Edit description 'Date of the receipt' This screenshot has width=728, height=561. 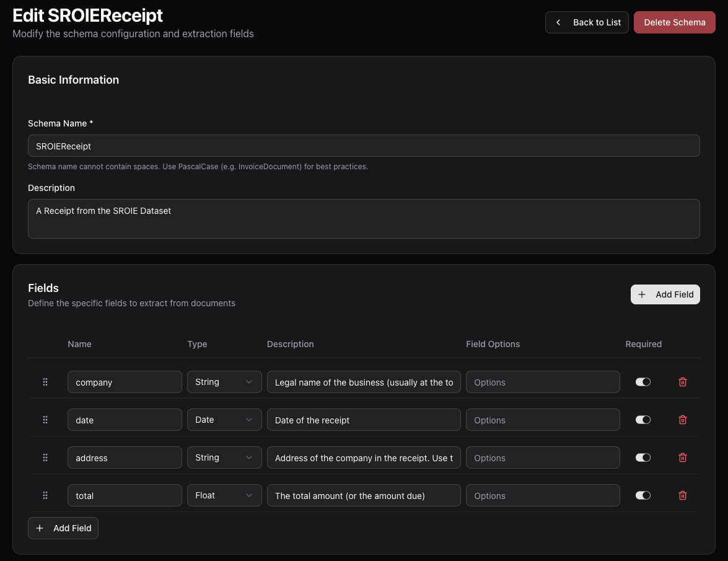pyautogui.click(x=364, y=420)
